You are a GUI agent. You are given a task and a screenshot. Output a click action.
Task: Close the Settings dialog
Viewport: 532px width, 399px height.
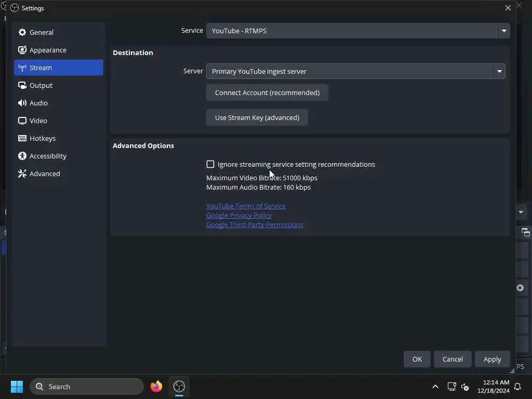point(508,8)
